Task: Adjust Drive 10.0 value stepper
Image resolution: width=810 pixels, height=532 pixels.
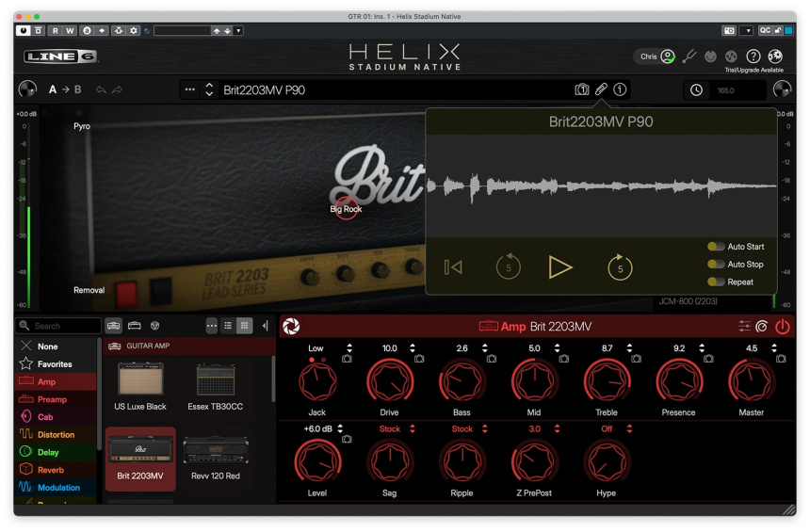Action: pos(413,347)
